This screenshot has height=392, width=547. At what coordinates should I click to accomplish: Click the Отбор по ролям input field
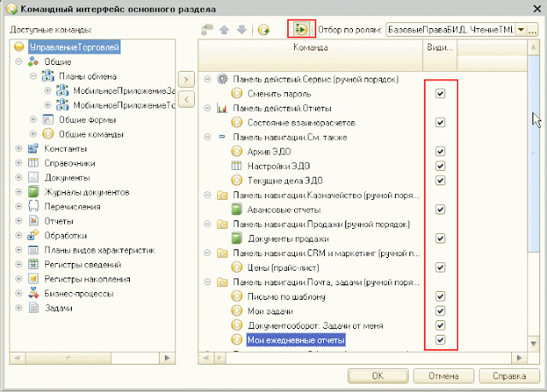450,30
